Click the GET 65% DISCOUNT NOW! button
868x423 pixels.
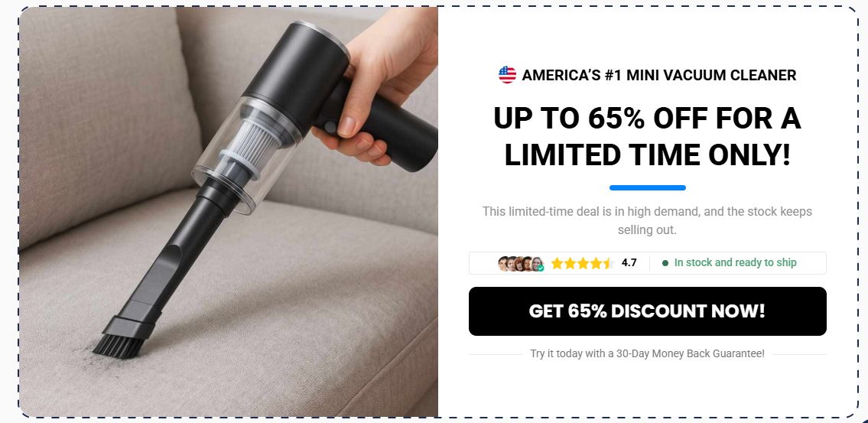[x=647, y=311]
